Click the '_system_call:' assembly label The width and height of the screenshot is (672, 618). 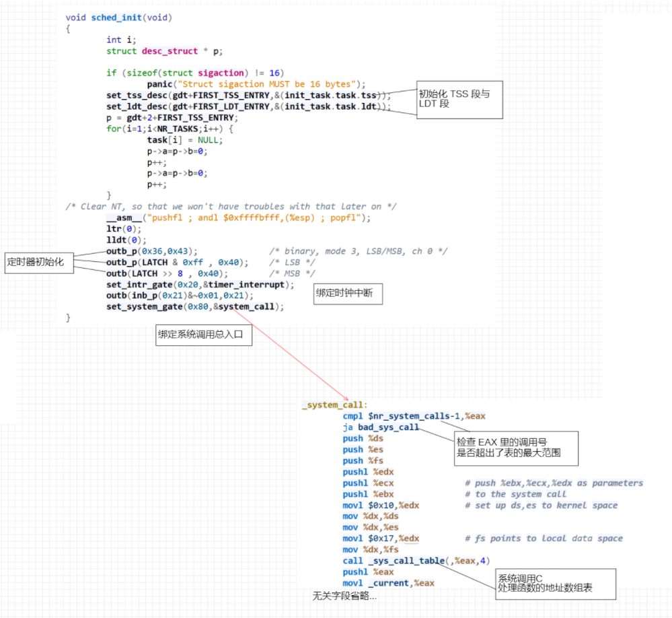click(x=335, y=405)
